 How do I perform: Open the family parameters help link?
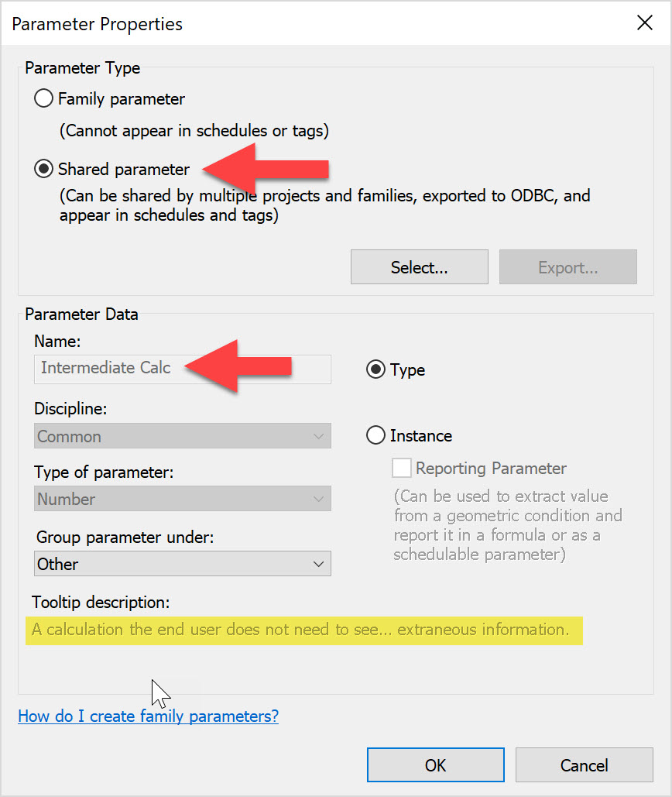pos(148,716)
